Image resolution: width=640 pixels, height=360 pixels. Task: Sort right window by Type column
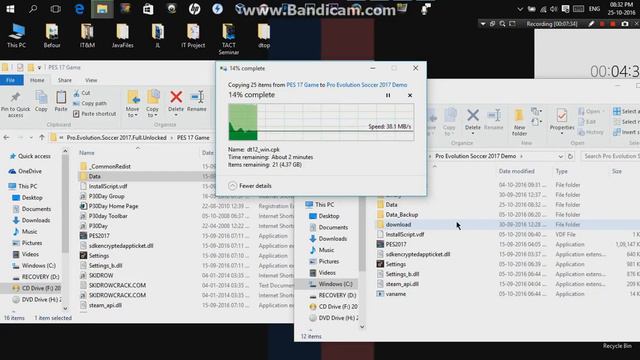coord(562,171)
